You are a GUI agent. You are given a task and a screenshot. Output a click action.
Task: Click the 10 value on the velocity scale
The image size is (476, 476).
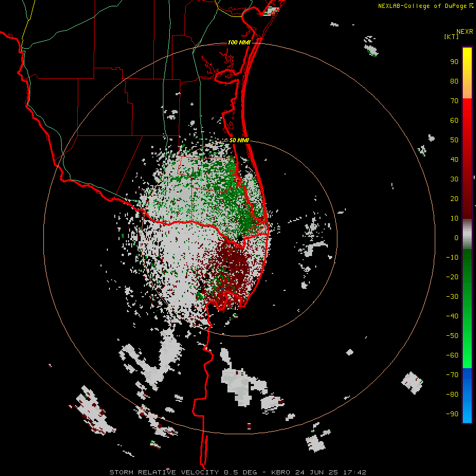tap(454, 218)
